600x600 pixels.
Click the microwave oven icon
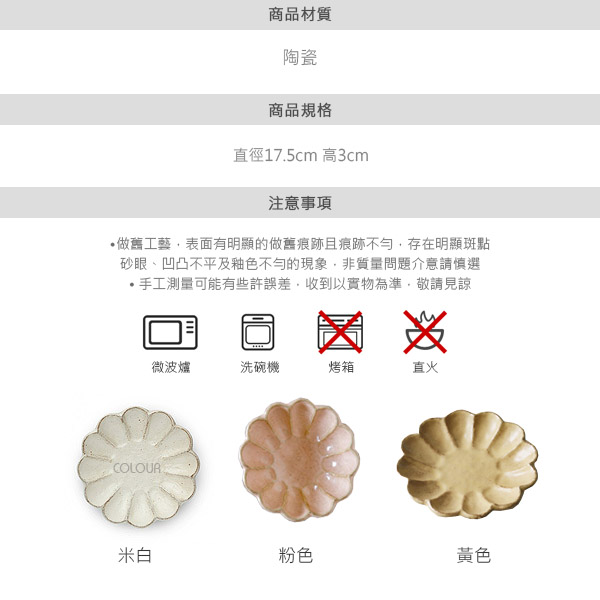[170, 332]
